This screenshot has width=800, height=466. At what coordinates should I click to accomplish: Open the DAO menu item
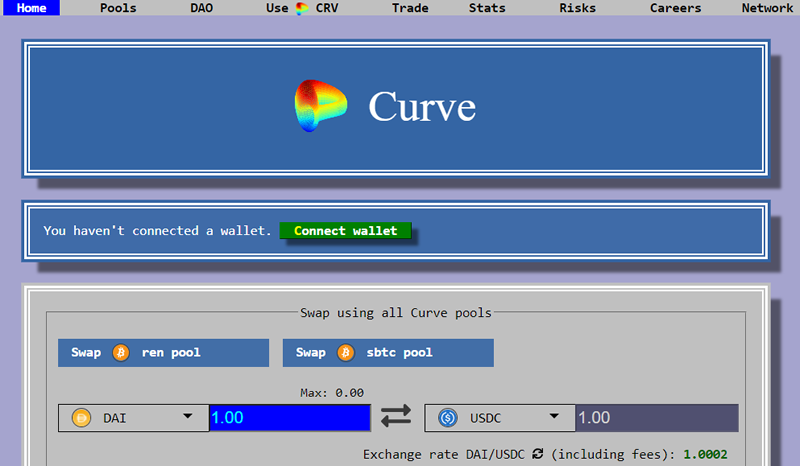(x=202, y=8)
